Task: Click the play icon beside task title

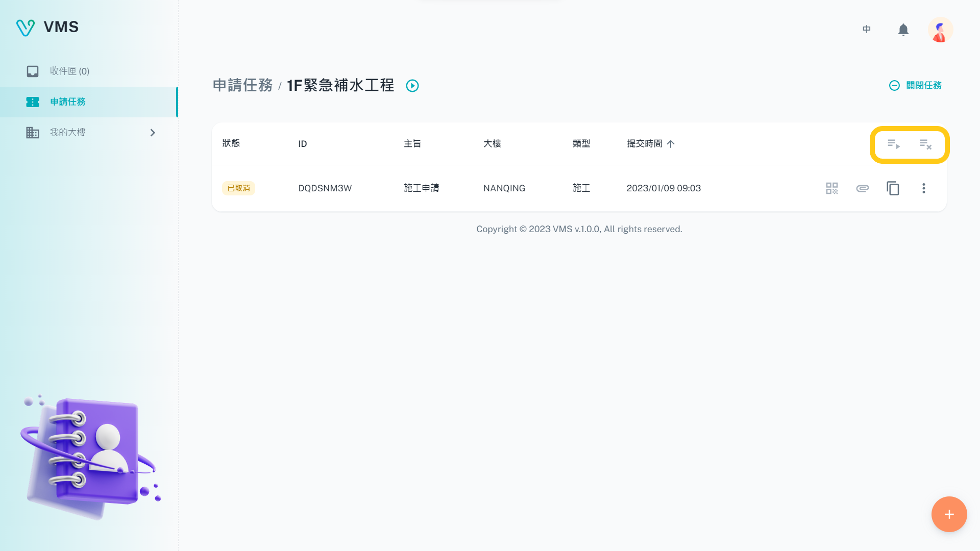Action: 412,86
